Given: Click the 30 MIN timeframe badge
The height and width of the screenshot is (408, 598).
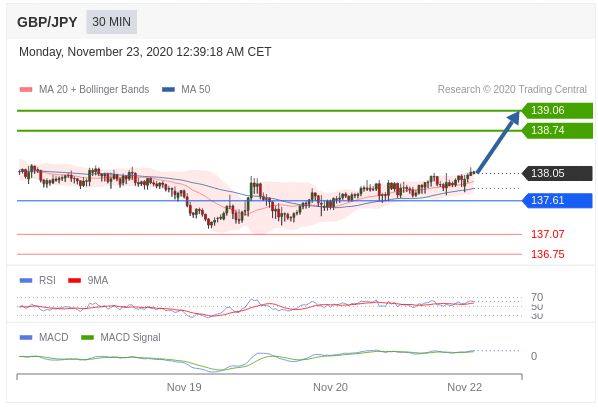Looking at the screenshot, I should tap(111, 22).
